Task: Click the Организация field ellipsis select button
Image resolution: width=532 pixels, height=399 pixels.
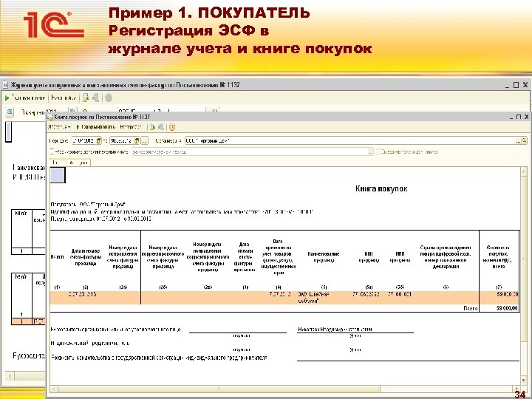Action: click(x=519, y=140)
